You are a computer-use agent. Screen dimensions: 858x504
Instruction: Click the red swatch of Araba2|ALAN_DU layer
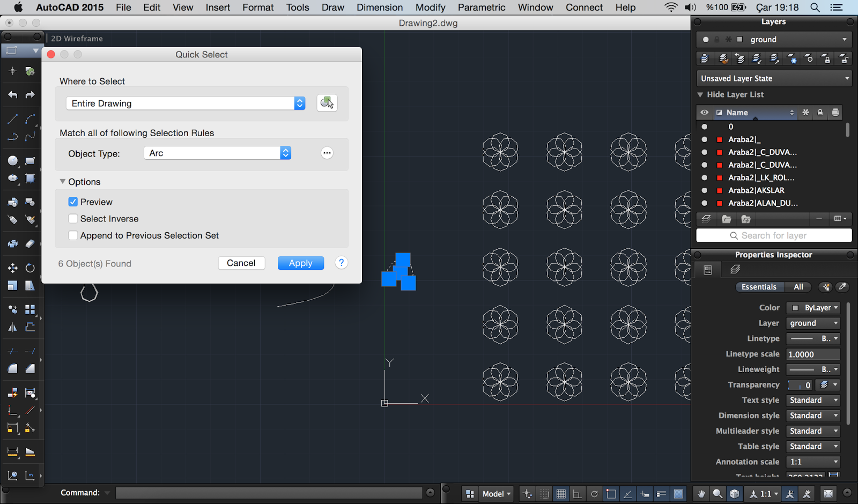tap(720, 203)
